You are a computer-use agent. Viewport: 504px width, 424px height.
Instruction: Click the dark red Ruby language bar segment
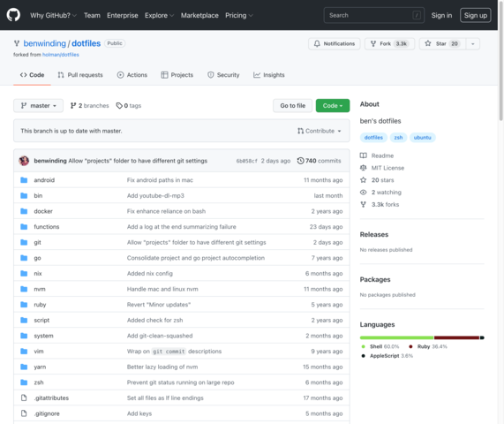coord(456,337)
